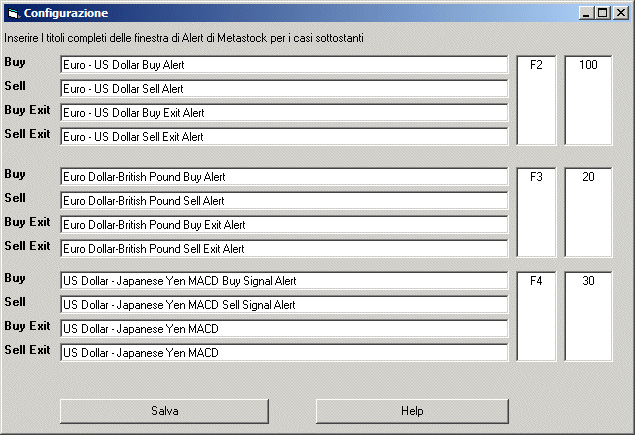This screenshot has height=435, width=635.
Task: Maximize the Configurazione window
Action: click(602, 13)
